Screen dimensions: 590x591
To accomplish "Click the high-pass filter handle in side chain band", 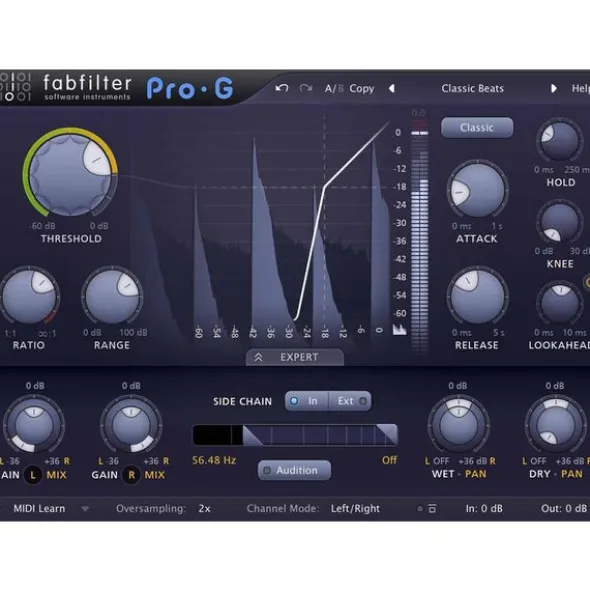I will [x=252, y=435].
